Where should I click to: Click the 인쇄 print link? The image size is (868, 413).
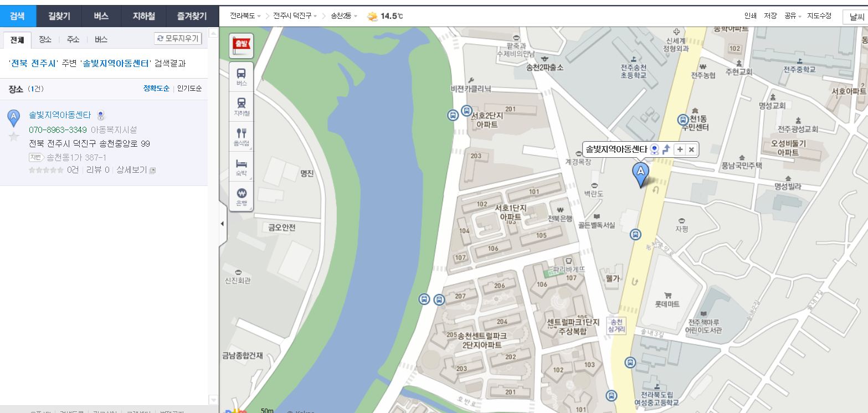click(x=751, y=16)
